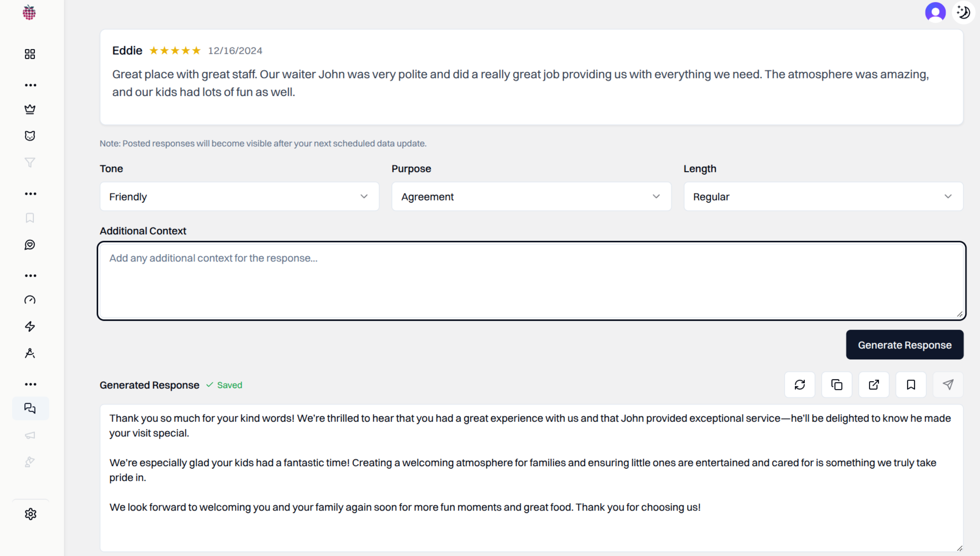Screen dimensions: 980x556
Task: Open settings gear in sidebar
Action: point(30,514)
